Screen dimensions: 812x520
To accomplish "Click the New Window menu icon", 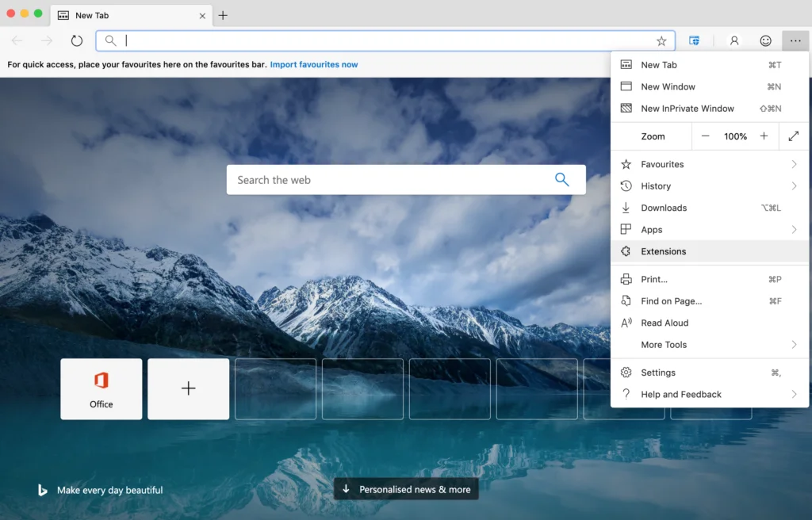I will tap(626, 86).
